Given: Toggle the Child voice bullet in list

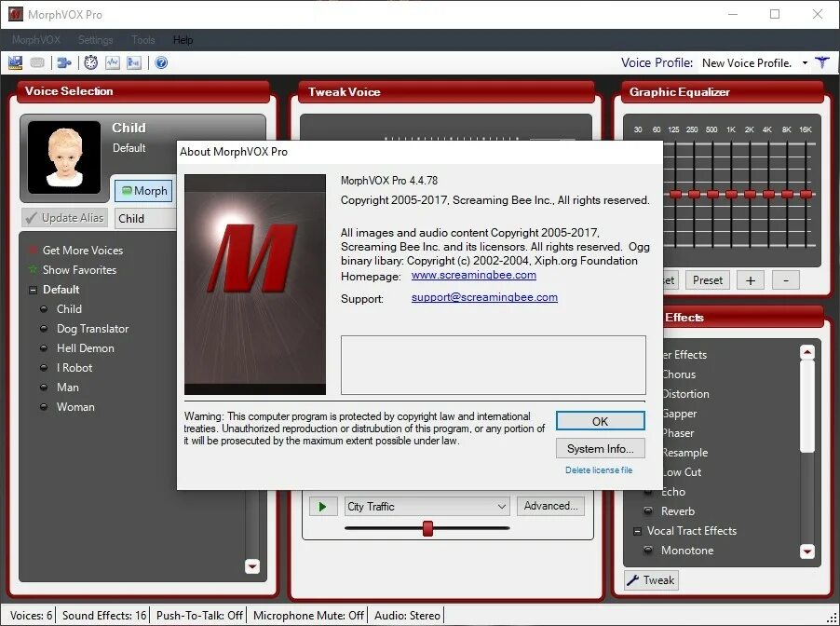Looking at the screenshot, I should 45,308.
